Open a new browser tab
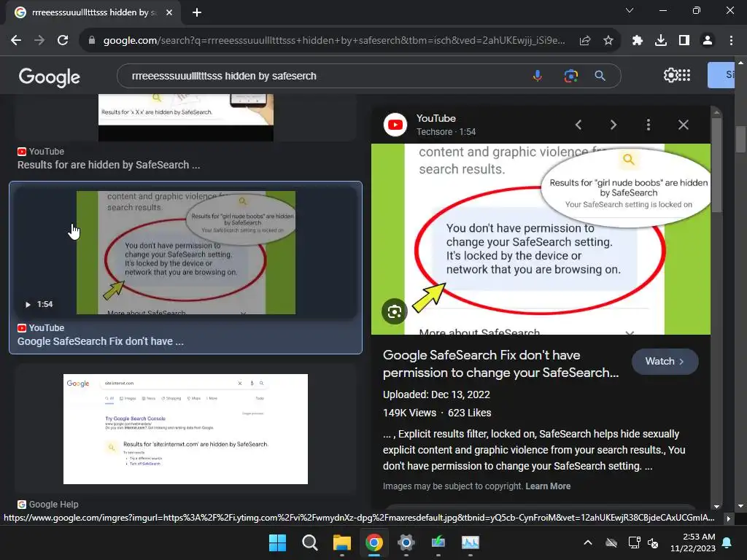 pos(197,13)
